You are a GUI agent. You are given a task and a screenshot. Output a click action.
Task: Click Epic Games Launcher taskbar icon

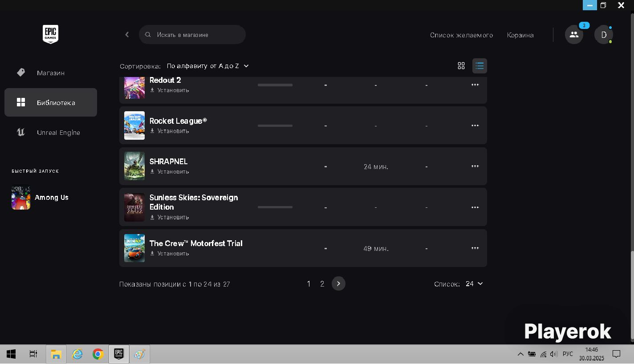click(119, 354)
